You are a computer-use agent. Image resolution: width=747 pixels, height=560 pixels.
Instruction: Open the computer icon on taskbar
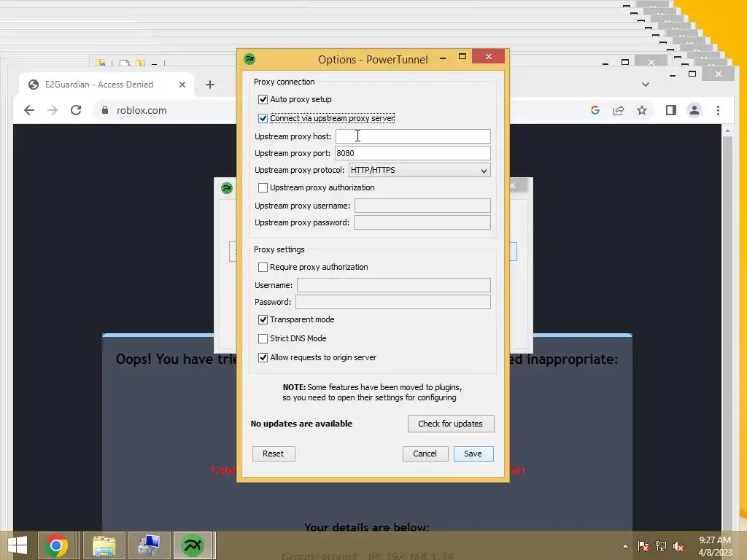[x=149, y=545]
